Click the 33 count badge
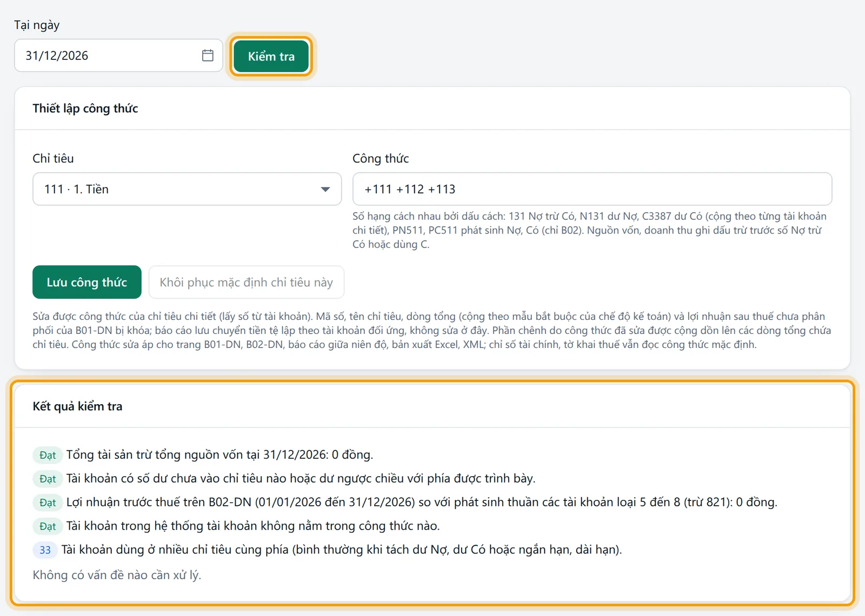The height and width of the screenshot is (616, 865). tap(45, 550)
